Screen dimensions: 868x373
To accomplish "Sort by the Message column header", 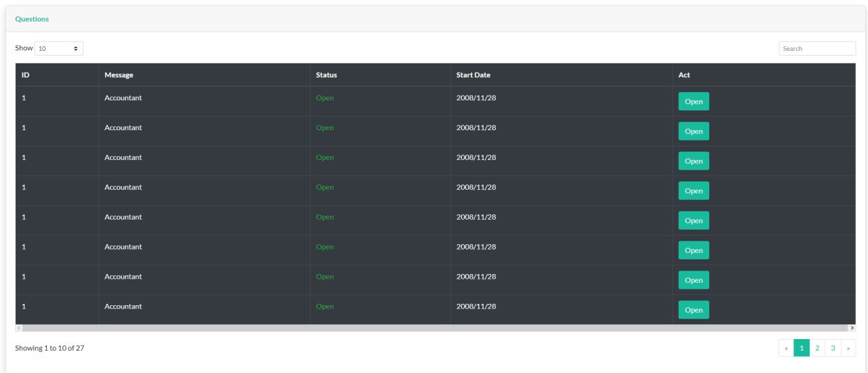I will [204, 75].
